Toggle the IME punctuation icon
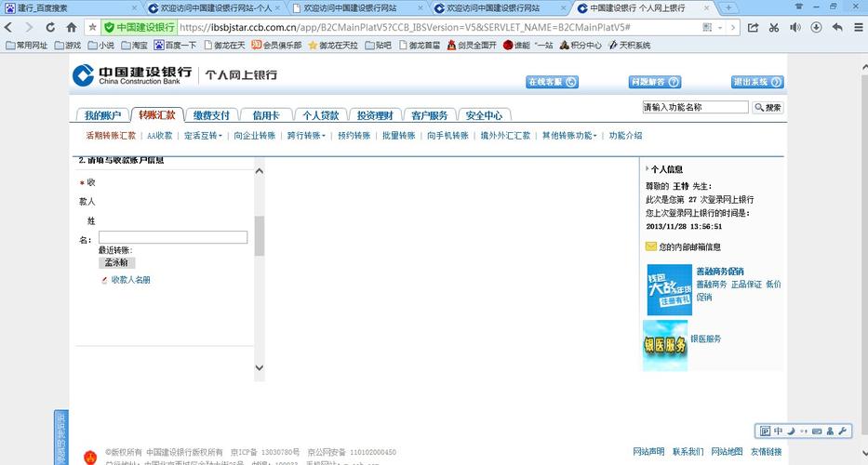868x465 pixels. click(x=804, y=431)
